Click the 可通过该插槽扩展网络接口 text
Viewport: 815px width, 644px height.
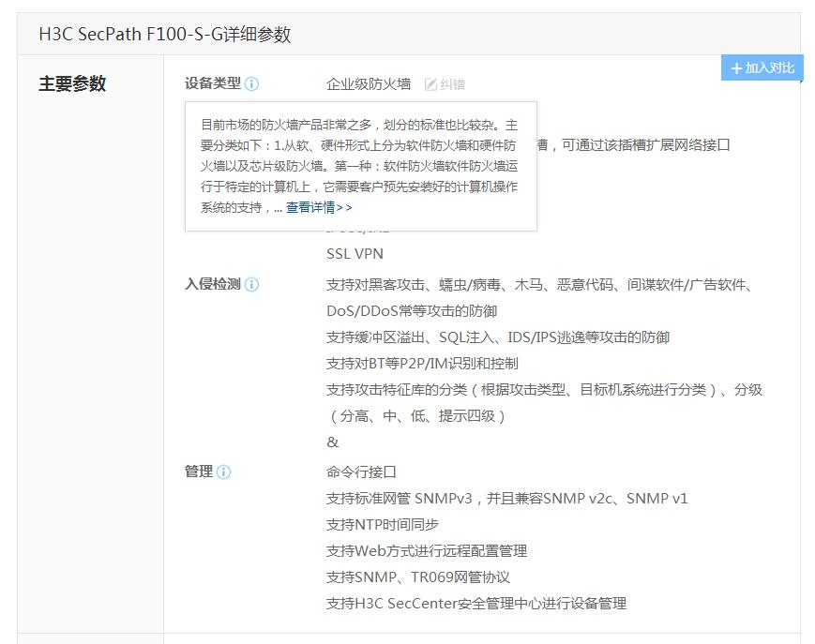(646, 145)
